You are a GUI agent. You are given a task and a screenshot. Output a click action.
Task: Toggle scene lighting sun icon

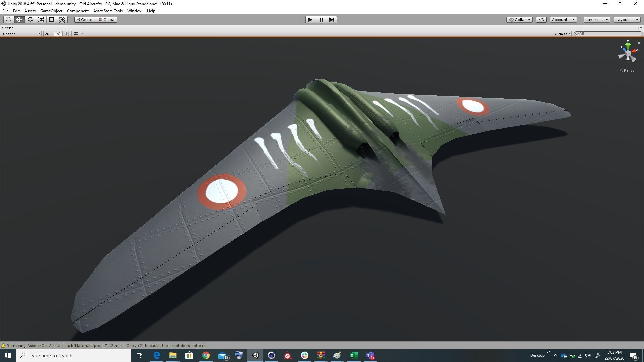[x=58, y=34]
